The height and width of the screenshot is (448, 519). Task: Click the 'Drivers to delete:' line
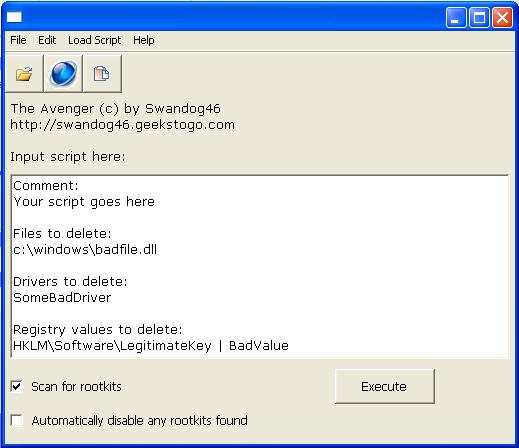click(x=70, y=282)
